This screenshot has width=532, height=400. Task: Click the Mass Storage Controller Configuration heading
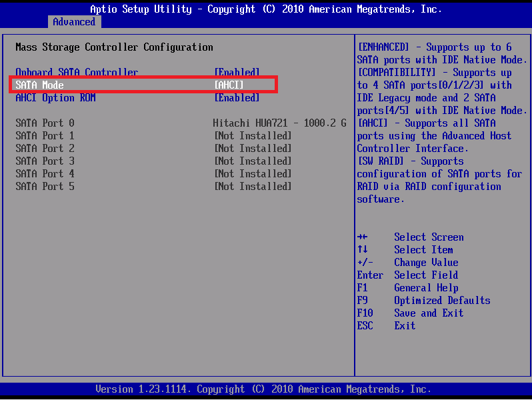114,47
